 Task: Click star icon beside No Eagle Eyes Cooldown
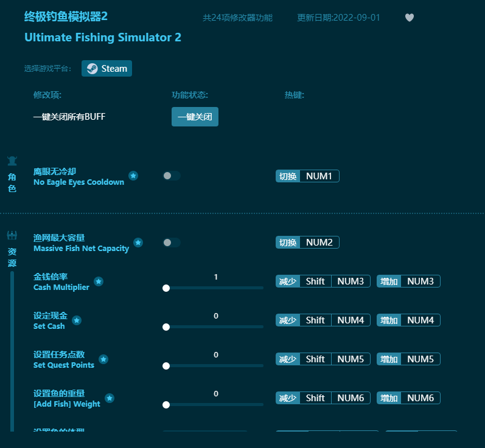pyautogui.click(x=133, y=176)
